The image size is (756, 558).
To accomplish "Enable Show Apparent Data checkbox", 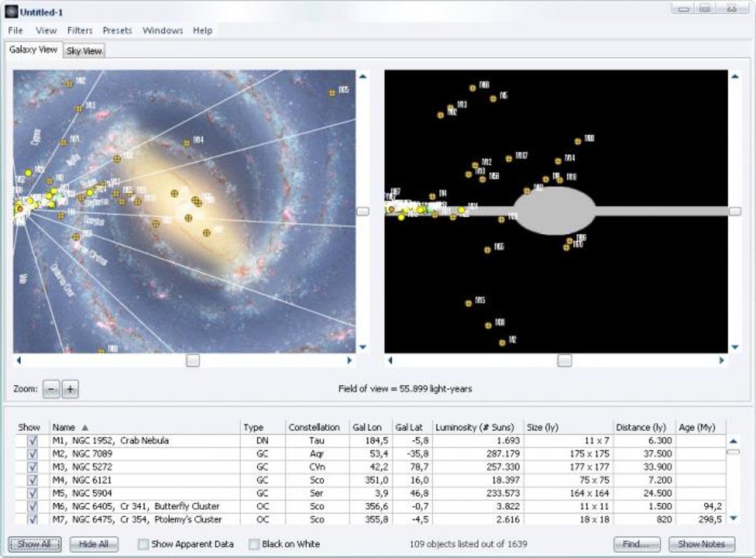I will (x=143, y=544).
